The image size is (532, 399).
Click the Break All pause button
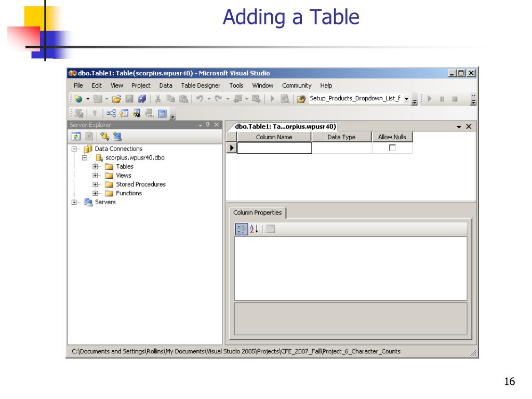[x=442, y=99]
